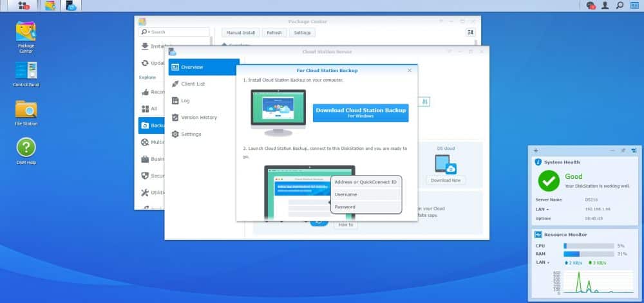Click the Package Center window title icon
This screenshot has height=303, width=644.
pos(142,21)
